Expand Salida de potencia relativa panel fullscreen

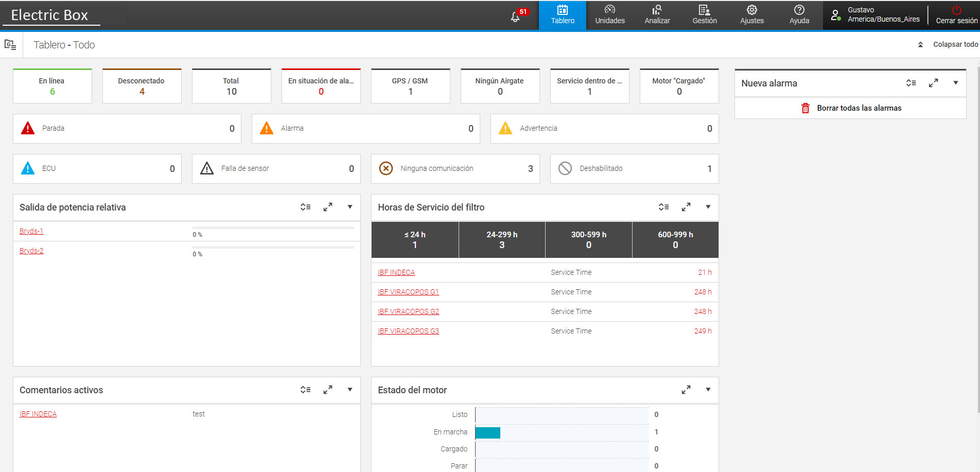(328, 207)
